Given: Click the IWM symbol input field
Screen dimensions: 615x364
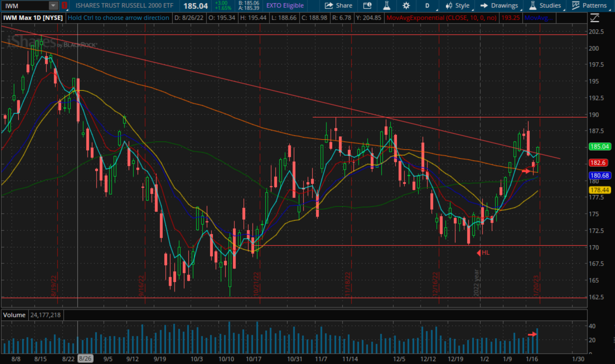Looking at the screenshot, I should click(x=25, y=6).
